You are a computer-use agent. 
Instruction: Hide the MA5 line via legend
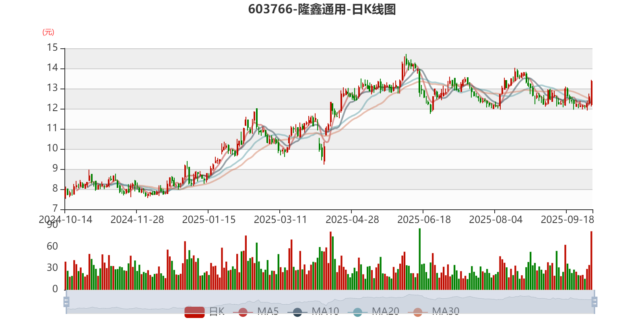[256, 312]
